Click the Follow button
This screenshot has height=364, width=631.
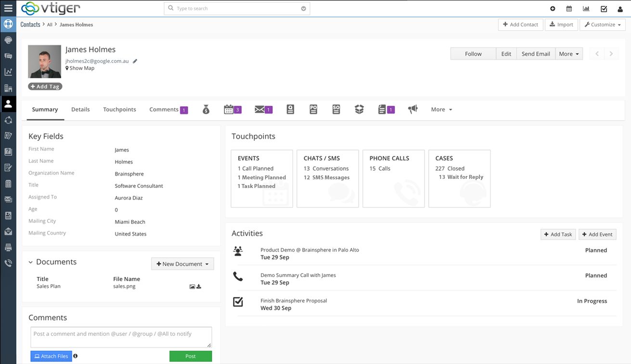tap(473, 54)
